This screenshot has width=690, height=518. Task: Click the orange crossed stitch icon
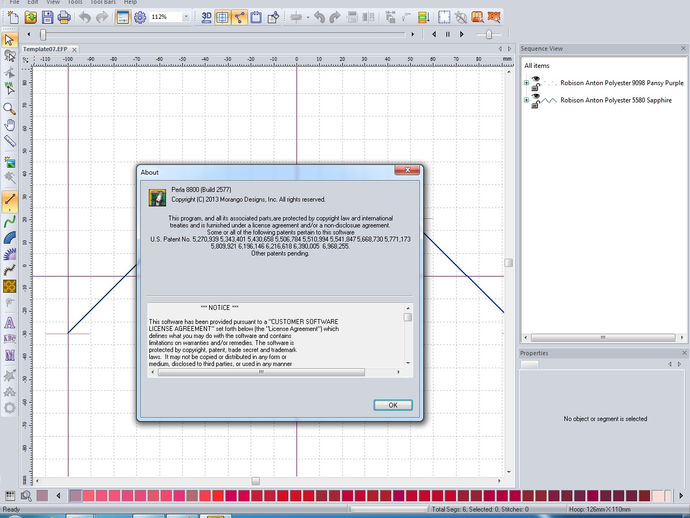(494, 17)
